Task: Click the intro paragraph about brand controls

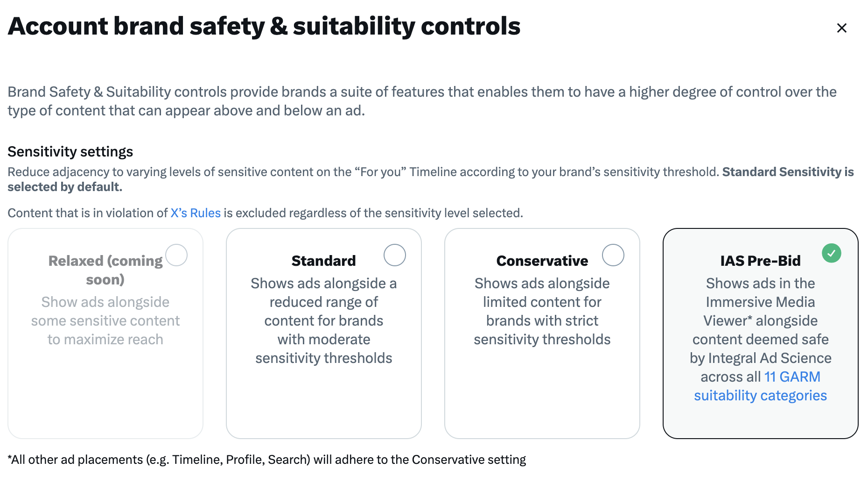Action: pyautogui.click(x=422, y=101)
